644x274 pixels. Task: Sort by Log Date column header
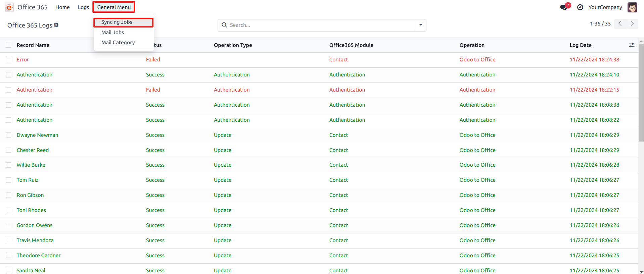pyautogui.click(x=580, y=45)
